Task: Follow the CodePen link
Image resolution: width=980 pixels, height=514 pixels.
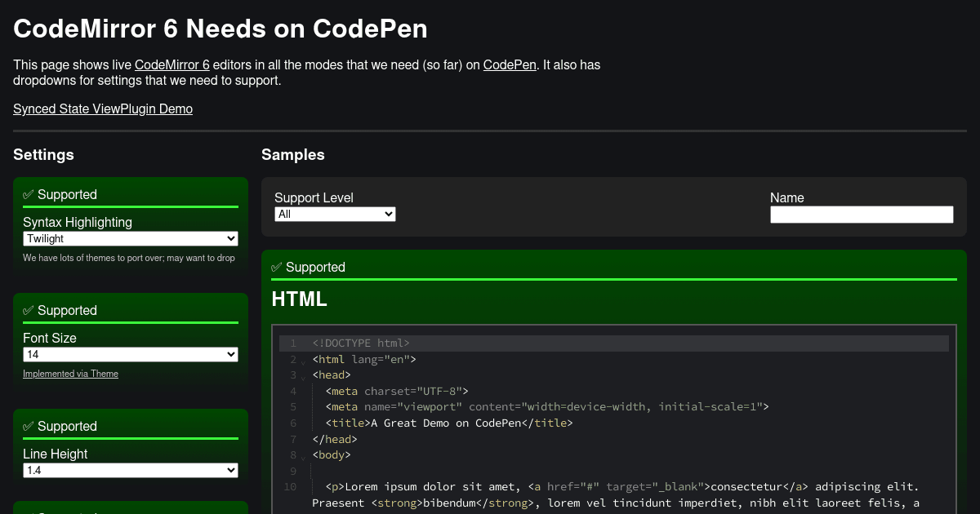Action: 510,64
